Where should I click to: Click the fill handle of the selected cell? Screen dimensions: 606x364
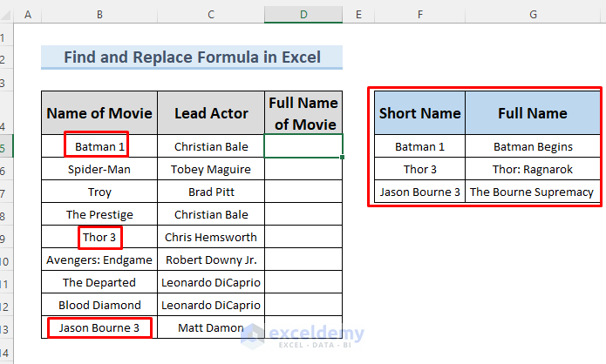coord(343,158)
